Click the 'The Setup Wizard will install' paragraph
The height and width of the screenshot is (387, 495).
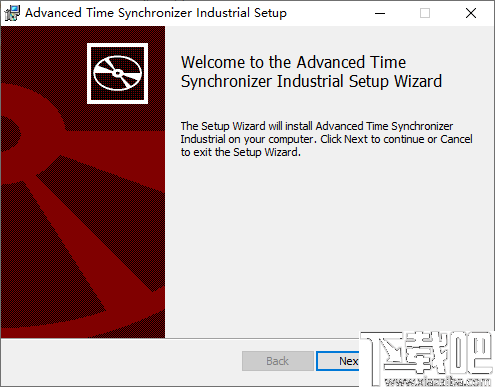coord(326,139)
